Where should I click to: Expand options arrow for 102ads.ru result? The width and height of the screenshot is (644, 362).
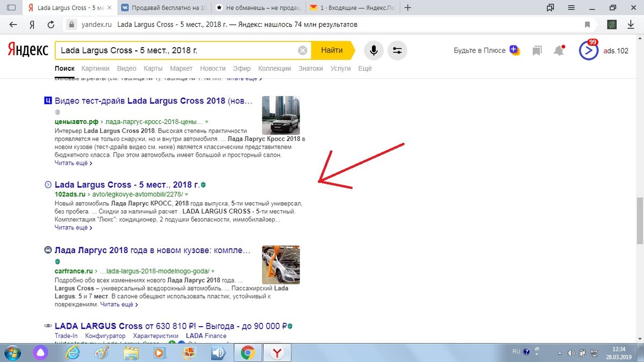[x=187, y=194]
